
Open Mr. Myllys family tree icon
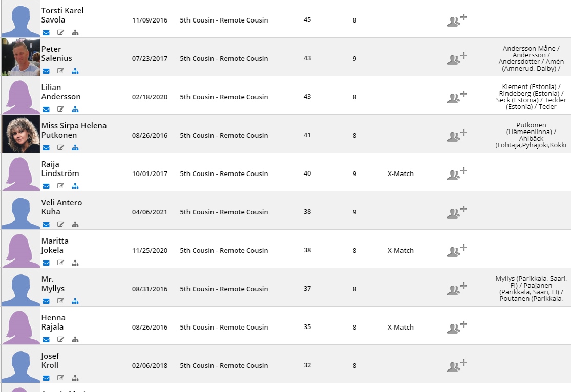pyautogui.click(x=75, y=301)
